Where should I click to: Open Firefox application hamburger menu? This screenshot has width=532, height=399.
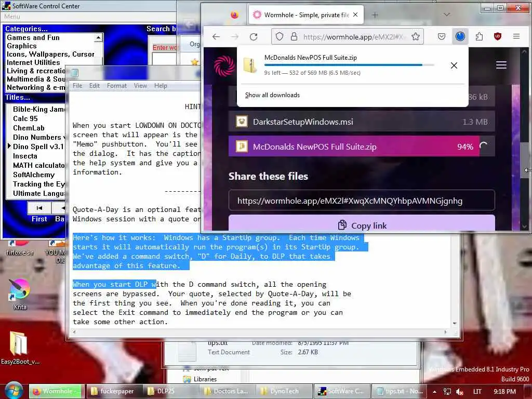point(516,36)
